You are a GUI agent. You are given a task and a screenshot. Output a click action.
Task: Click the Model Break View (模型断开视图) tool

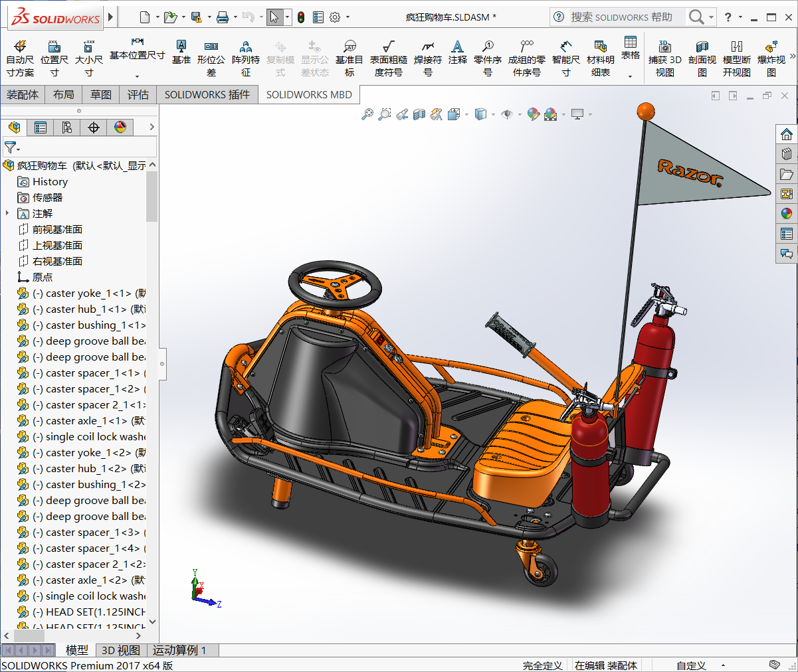coord(737,58)
